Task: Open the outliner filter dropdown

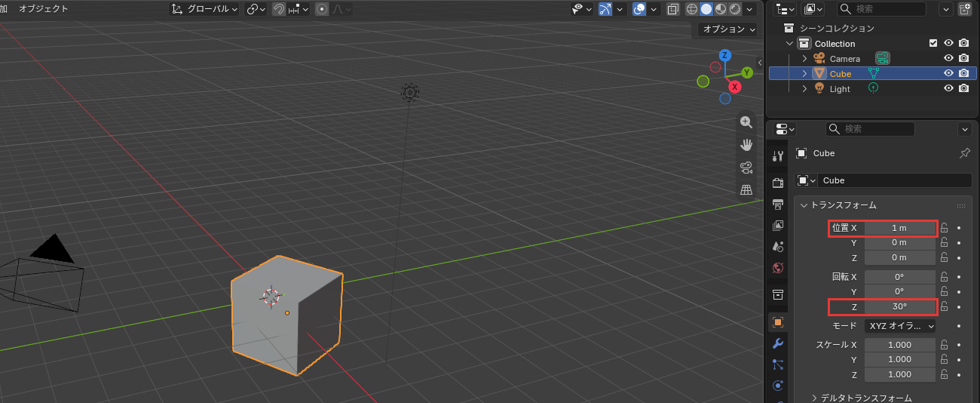Action: pyautogui.click(x=946, y=9)
